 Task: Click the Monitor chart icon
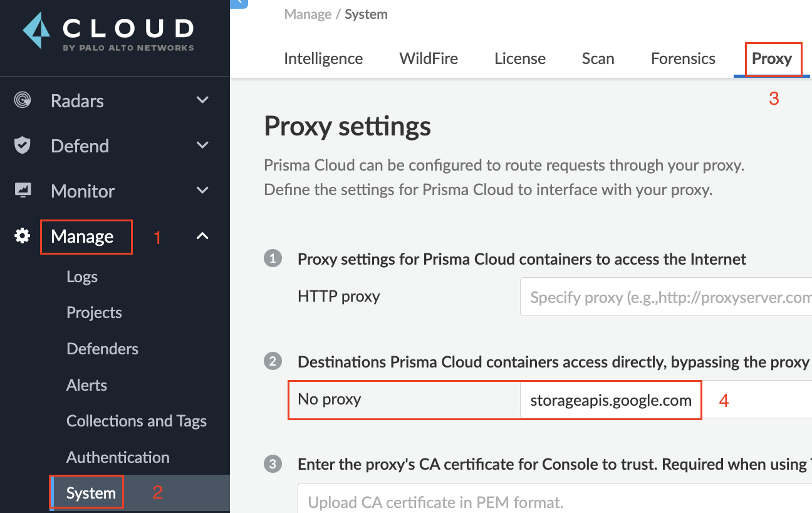click(23, 191)
